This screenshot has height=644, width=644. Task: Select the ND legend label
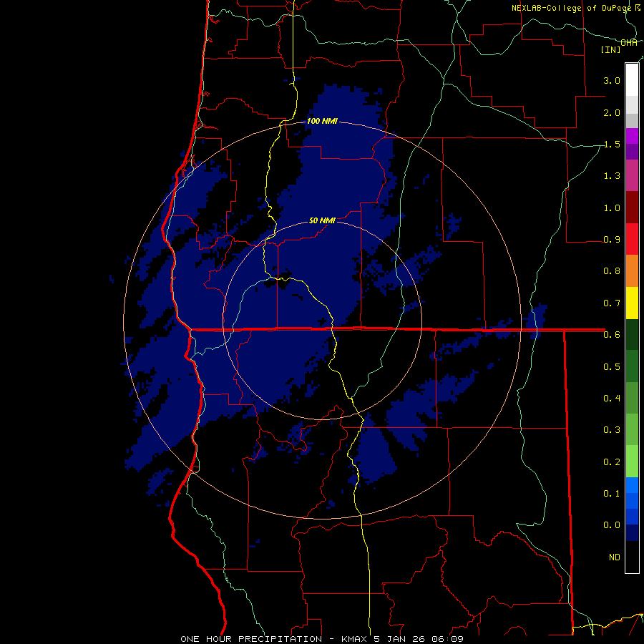(x=615, y=557)
